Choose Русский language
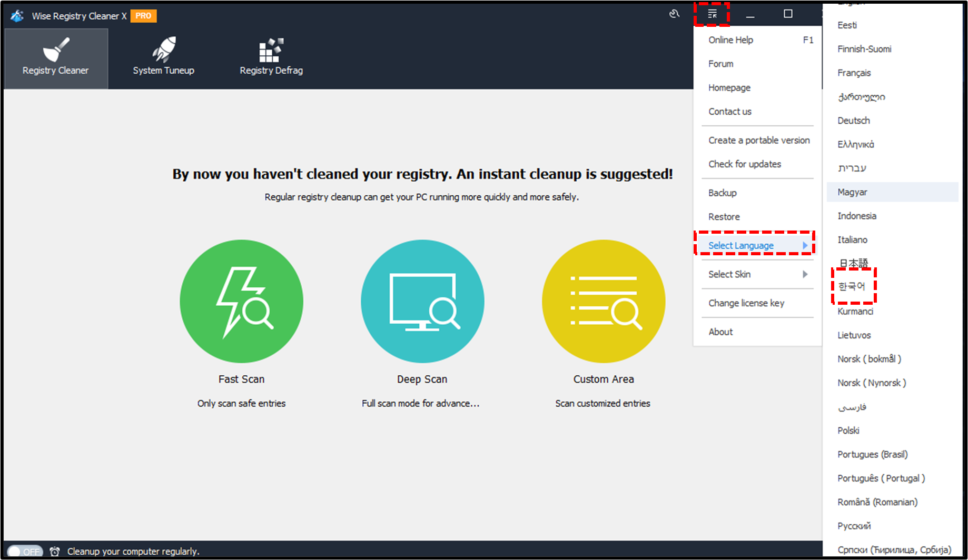Viewport: 968px width, 560px height. point(892,526)
